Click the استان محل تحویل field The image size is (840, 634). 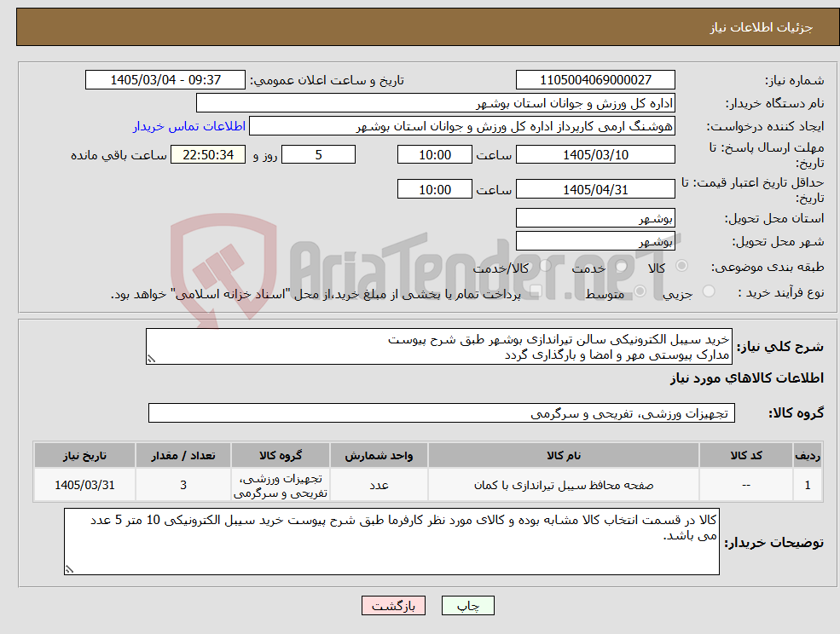(595, 218)
